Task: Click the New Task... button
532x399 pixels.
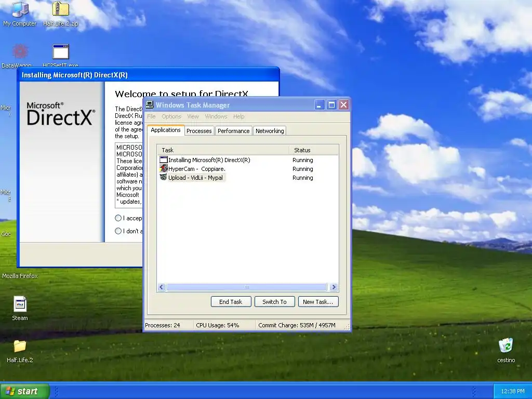Action: 318,302
